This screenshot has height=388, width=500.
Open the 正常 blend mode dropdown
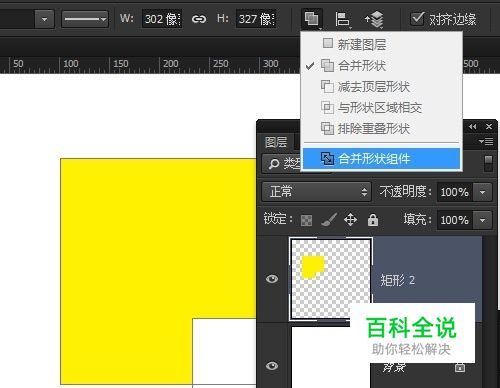tap(316, 192)
